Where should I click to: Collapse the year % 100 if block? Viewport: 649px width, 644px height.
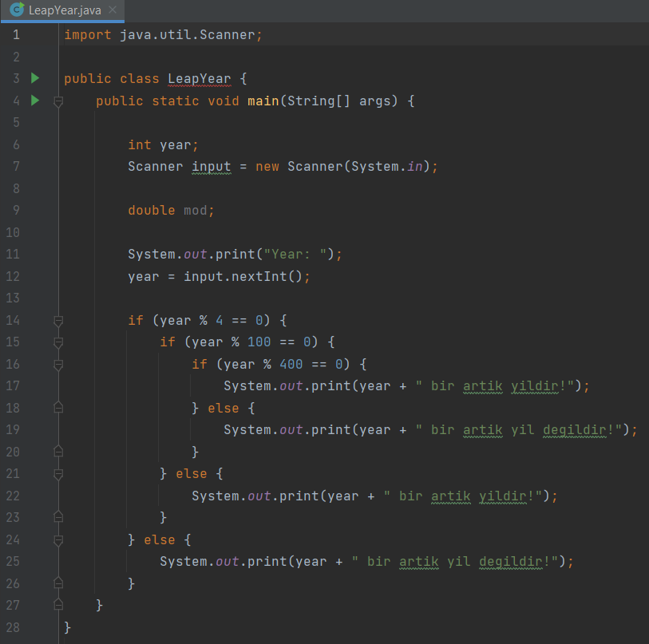pos(57,342)
